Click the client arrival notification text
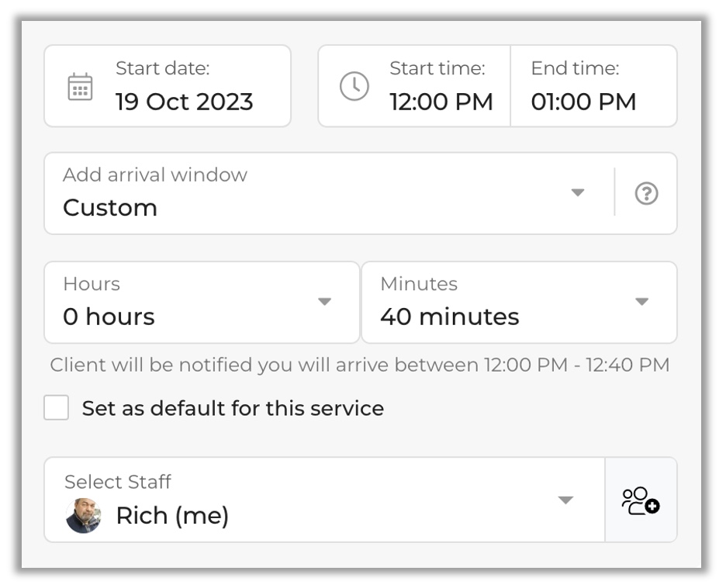The height and width of the screenshot is (588, 726). point(360,365)
